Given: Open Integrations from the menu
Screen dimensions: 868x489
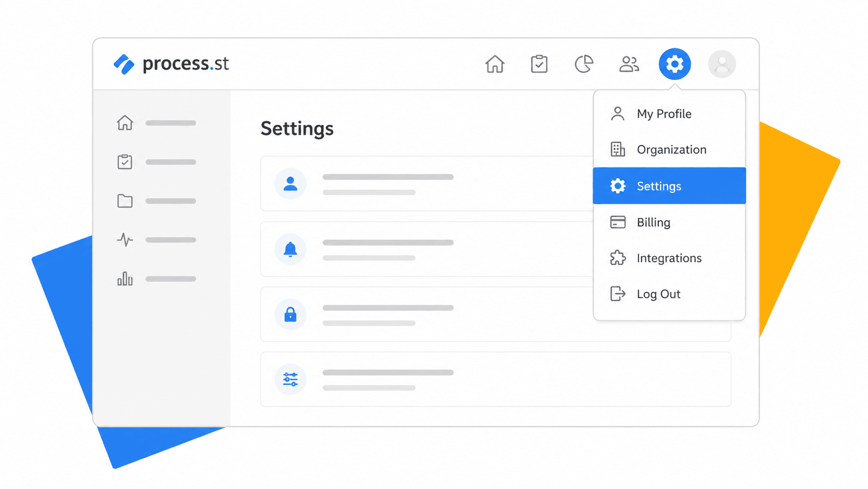Looking at the screenshot, I should coord(669,258).
